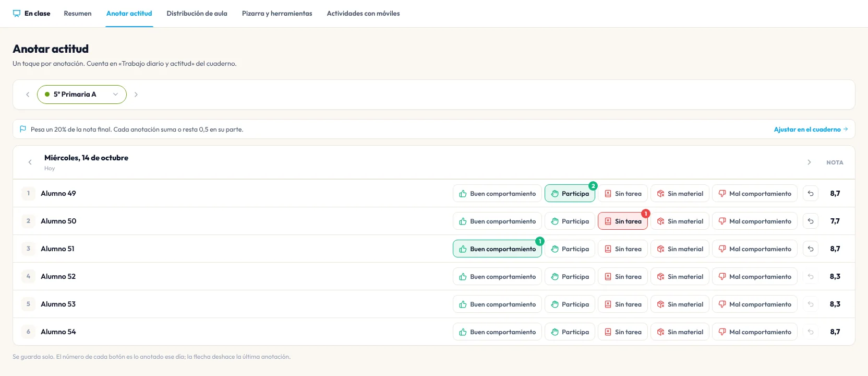Toggle Sin tarea for Alumno 50
Image resolution: width=868 pixels, height=376 pixels.
(x=623, y=221)
